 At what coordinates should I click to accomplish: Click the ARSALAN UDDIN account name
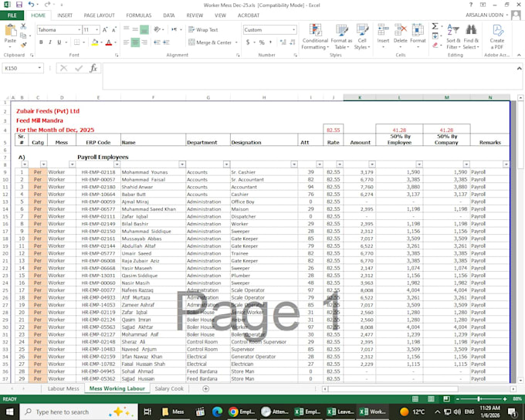click(484, 15)
